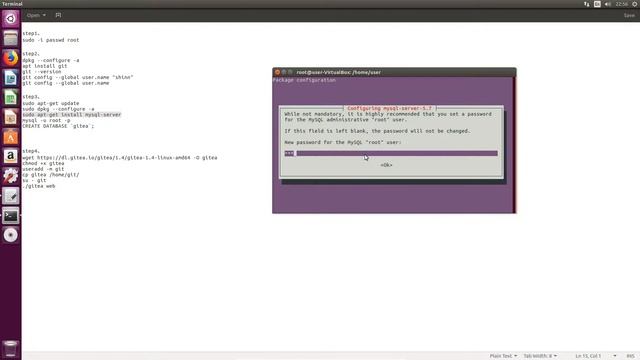Switch to the Text Editor dock icon
Screen dimensions: 640x360
coord(11,196)
